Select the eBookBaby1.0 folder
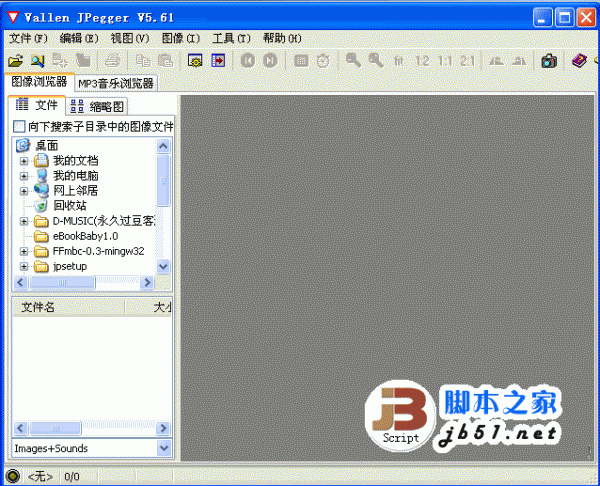Screen dimensions: 600x486 [85, 236]
